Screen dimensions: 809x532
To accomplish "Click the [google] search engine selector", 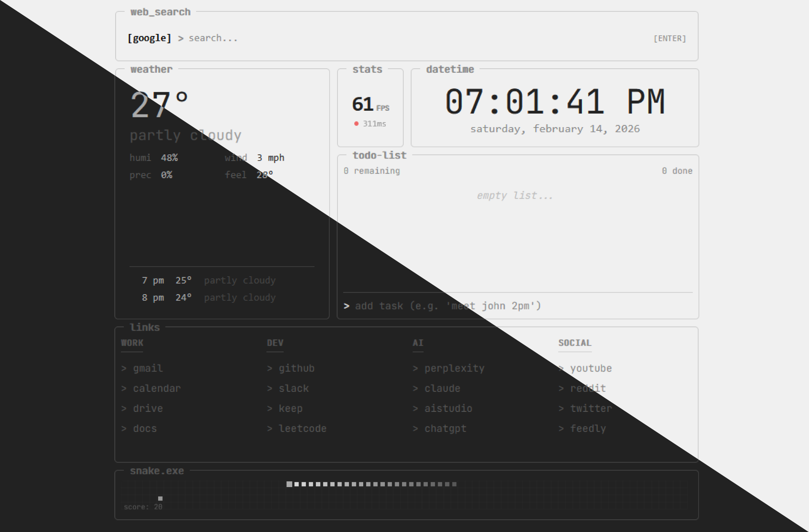I will [x=149, y=38].
